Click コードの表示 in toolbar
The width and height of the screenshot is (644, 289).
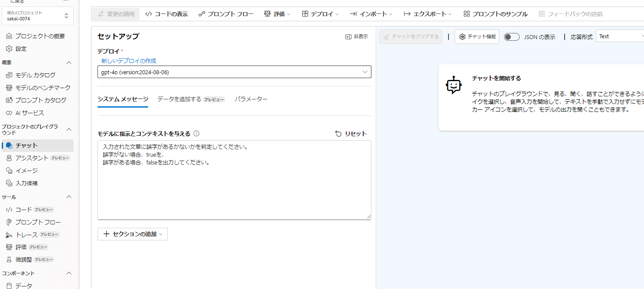point(166,14)
